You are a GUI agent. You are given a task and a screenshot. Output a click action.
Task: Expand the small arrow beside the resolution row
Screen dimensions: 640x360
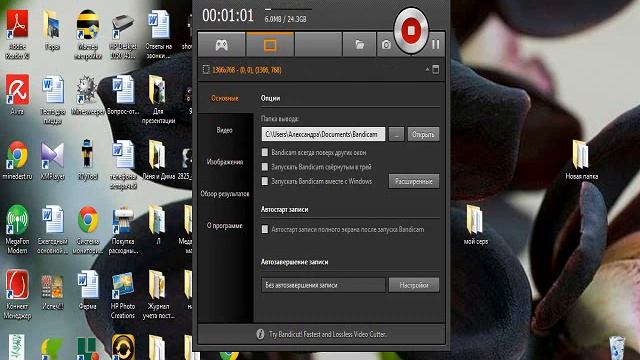(x=427, y=69)
